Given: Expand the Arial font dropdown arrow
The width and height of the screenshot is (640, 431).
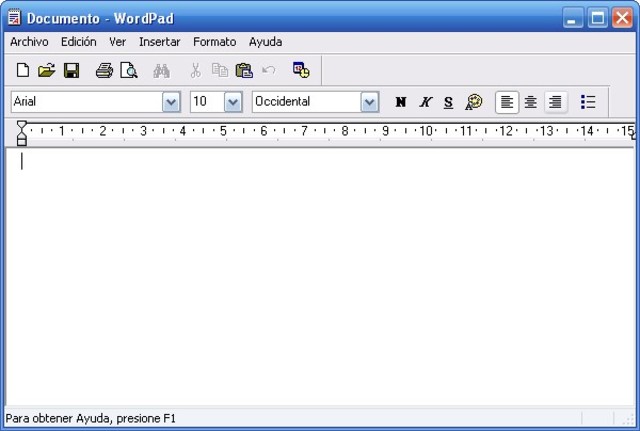Looking at the screenshot, I should [x=171, y=102].
